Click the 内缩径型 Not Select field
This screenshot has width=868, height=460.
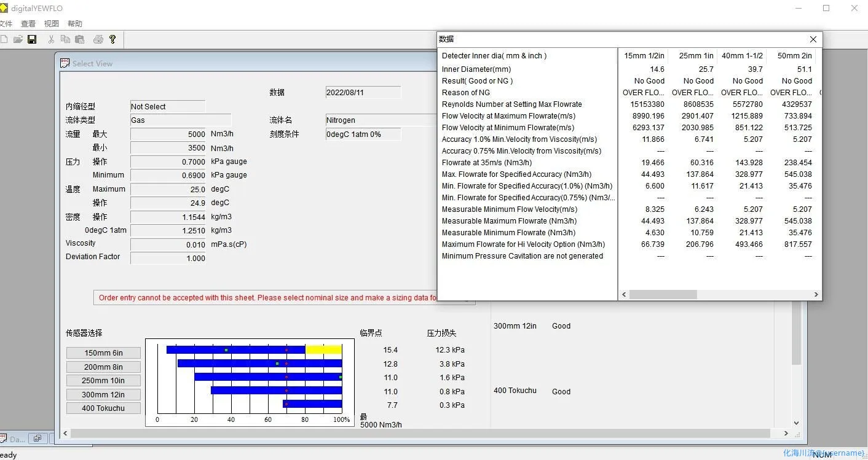(x=168, y=106)
